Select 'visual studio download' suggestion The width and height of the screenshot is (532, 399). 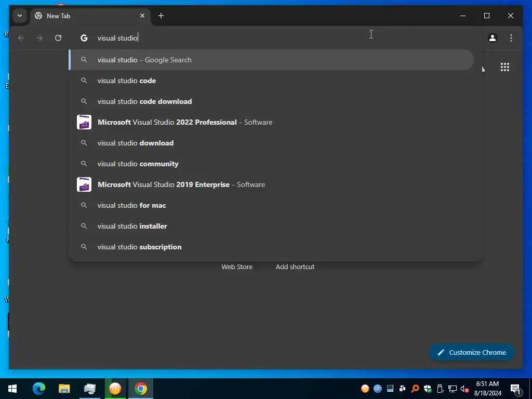(x=271, y=143)
